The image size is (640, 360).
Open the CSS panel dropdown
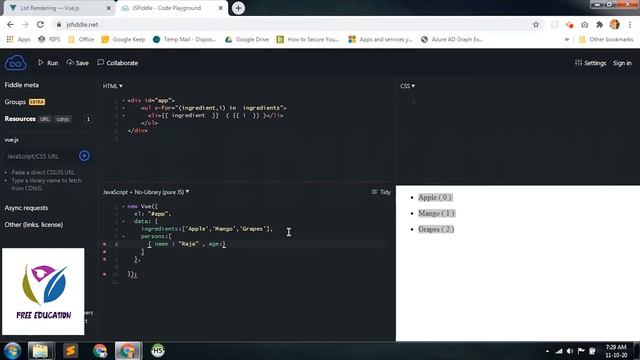tap(407, 86)
